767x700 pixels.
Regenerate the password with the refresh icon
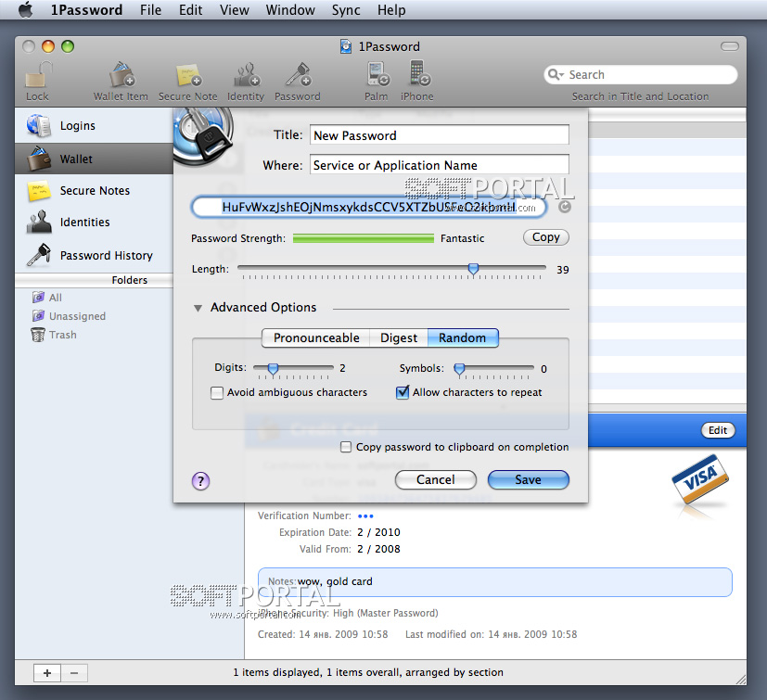pos(565,207)
